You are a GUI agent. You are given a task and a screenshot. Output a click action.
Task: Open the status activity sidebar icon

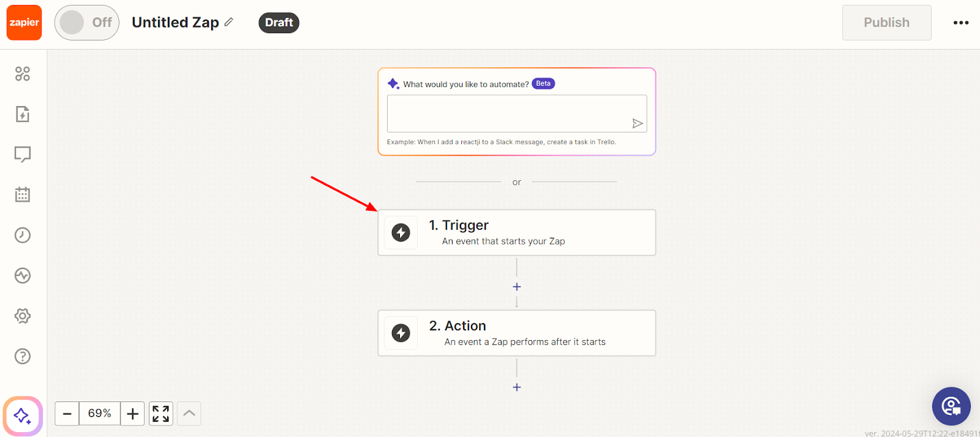point(23,276)
